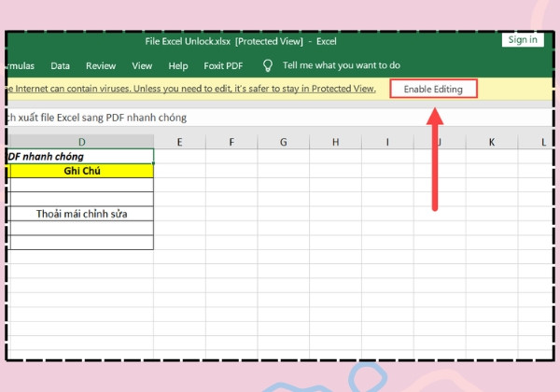The image size is (560, 392).
Task: Click the Sign in button
Action: click(523, 39)
